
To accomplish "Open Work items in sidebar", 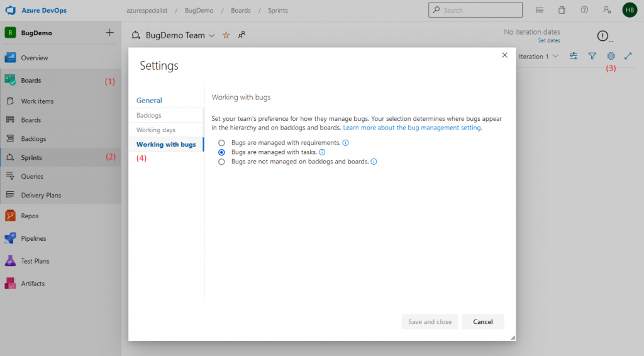I will point(37,101).
